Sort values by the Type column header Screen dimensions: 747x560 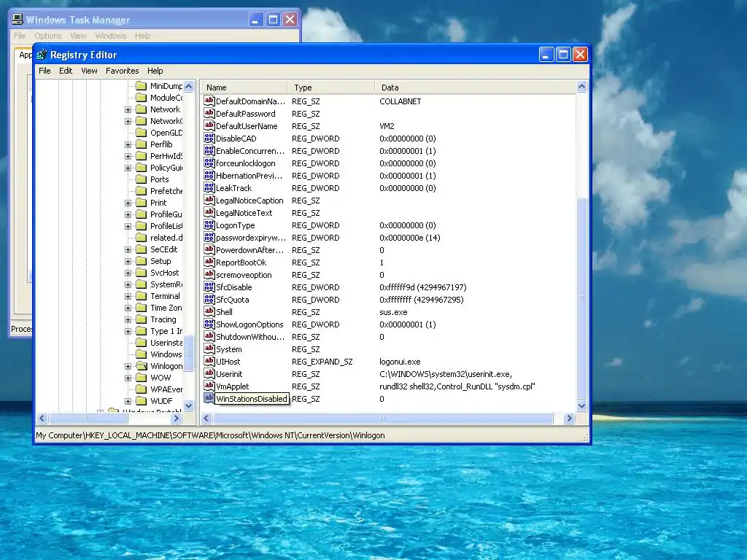(331, 87)
